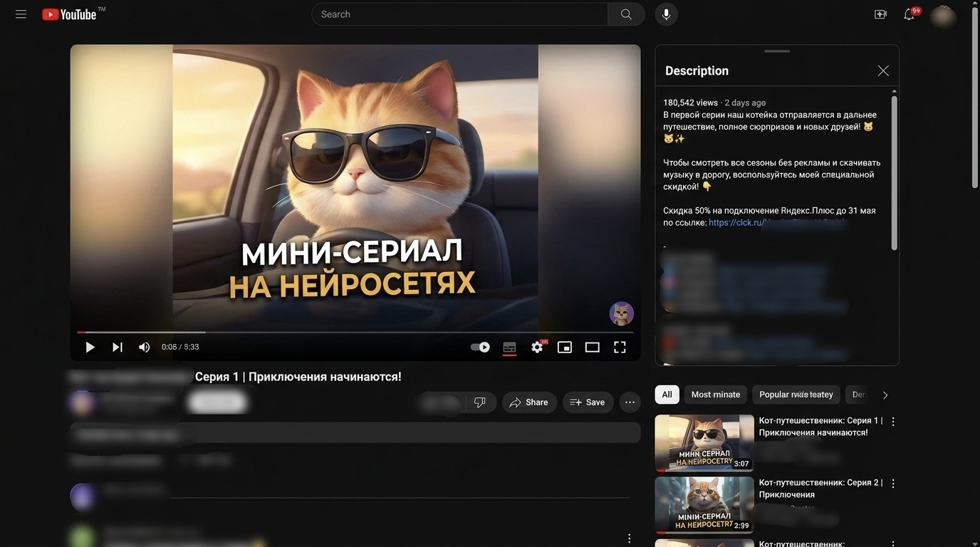Image resolution: width=980 pixels, height=547 pixels.
Task: Select the Most minate chip
Action: click(x=716, y=395)
